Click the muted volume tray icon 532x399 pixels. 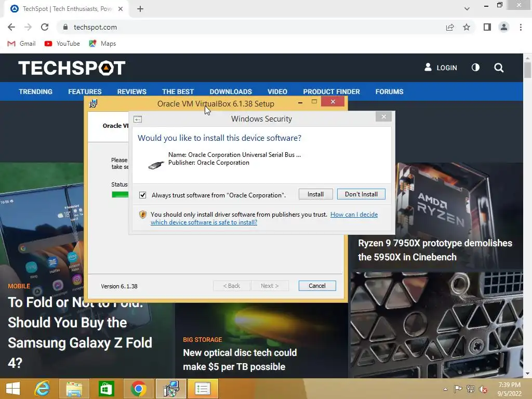[x=483, y=389]
